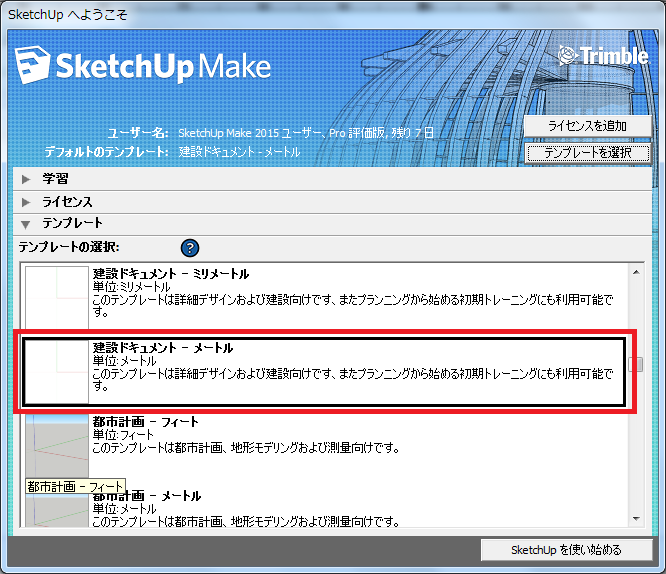Click template list scroll up arrow
Viewport: 666px width, 574px height.
coord(636,272)
